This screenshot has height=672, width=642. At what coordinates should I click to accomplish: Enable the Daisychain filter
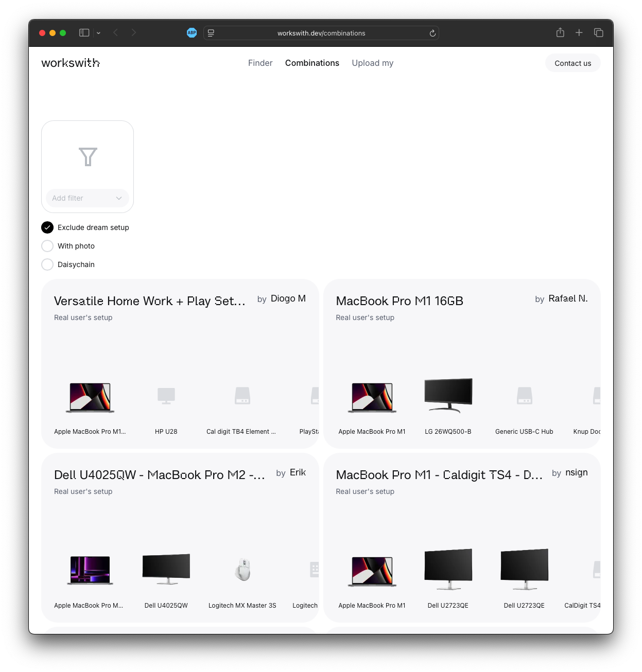coord(47,264)
